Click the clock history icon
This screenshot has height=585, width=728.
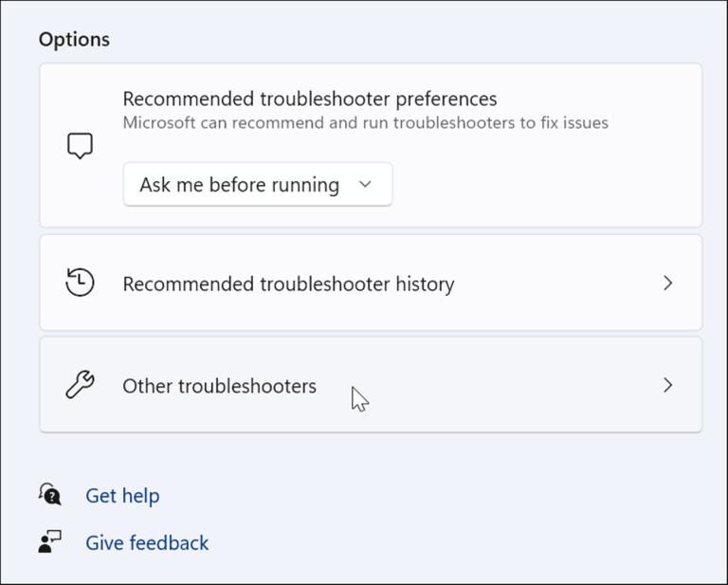(x=81, y=283)
